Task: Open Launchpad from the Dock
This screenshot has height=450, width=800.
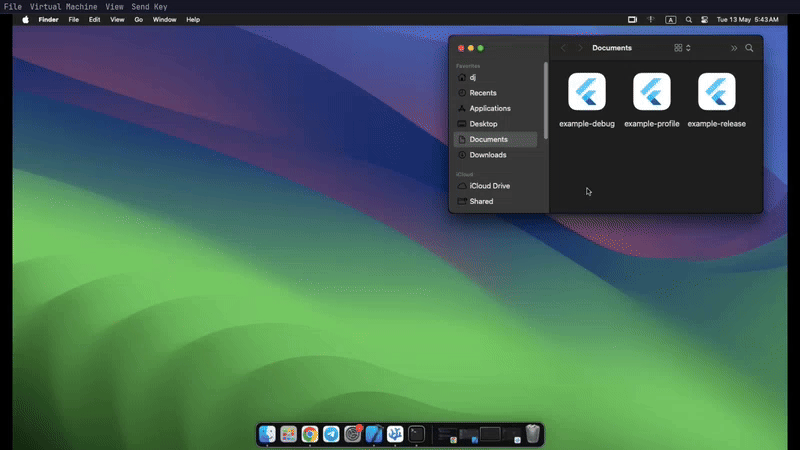Action: click(289, 434)
